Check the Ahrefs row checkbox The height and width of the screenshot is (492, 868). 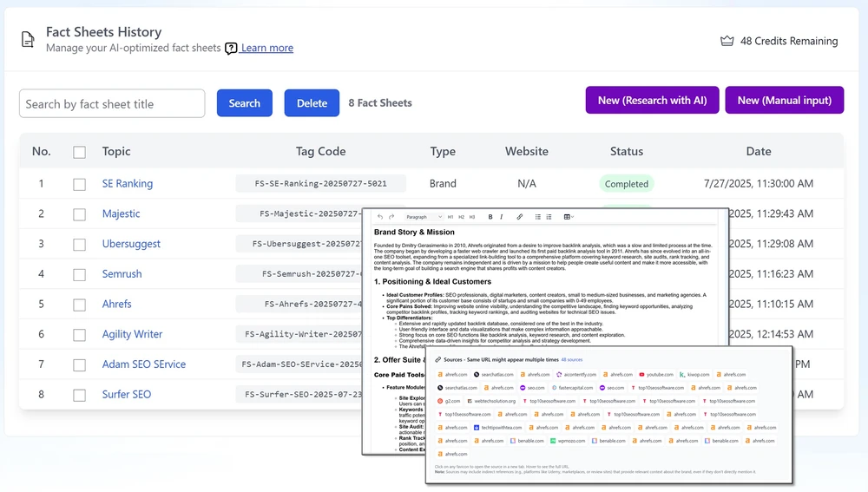pyautogui.click(x=79, y=305)
